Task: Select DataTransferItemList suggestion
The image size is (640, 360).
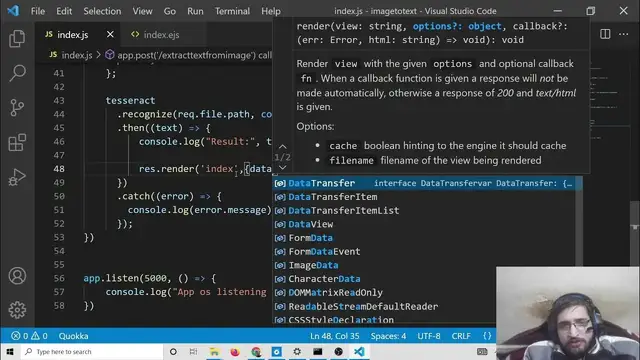Action: click(x=424, y=211)
